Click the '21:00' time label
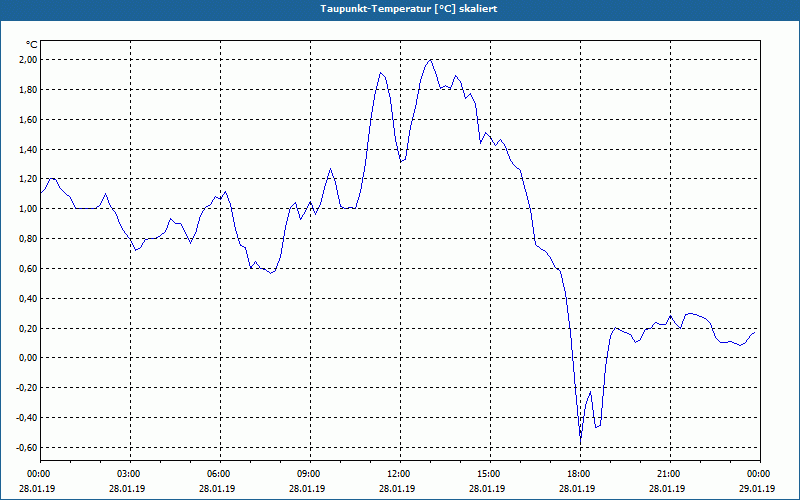800x500 pixels. click(670, 474)
